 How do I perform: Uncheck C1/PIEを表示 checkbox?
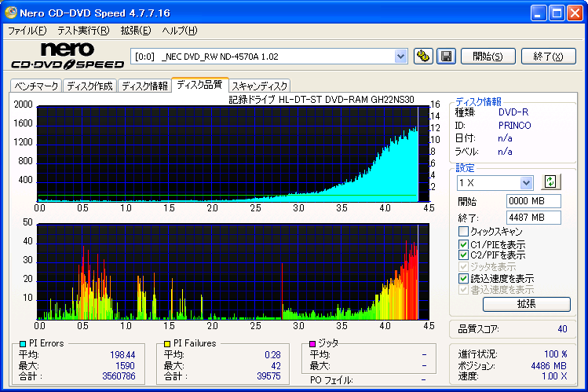point(463,244)
